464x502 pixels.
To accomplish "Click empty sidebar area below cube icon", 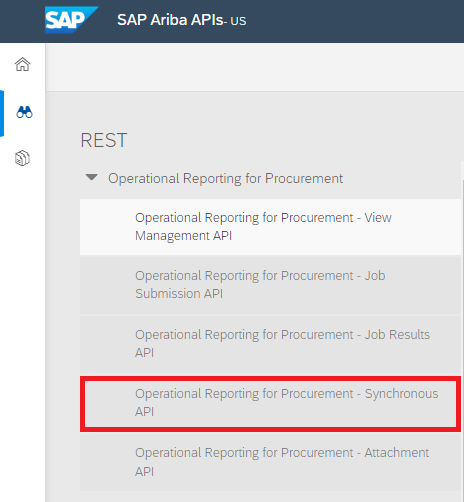I will [22, 333].
